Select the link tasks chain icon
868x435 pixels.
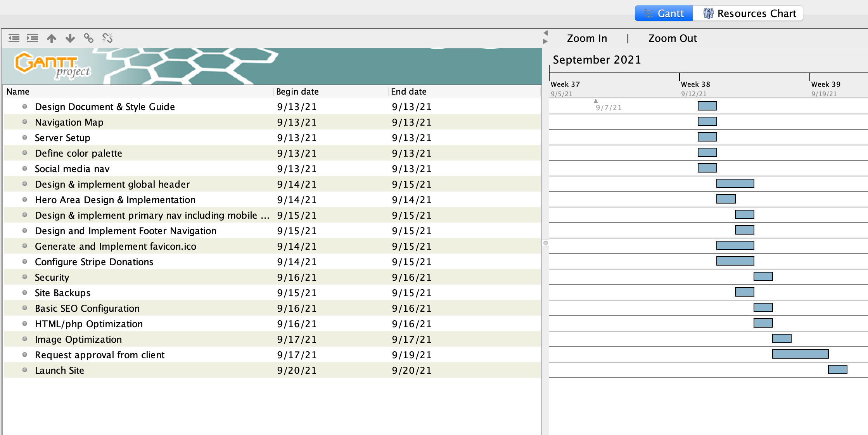click(89, 38)
